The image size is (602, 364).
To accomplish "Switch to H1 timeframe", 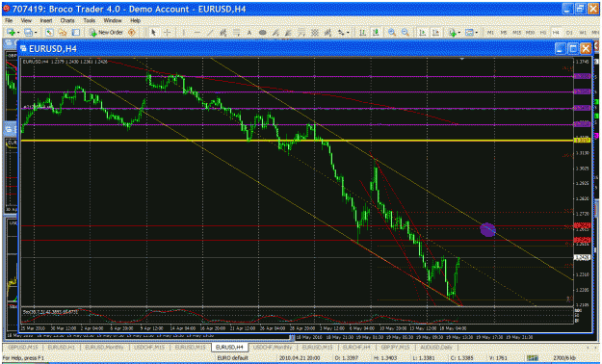I will tap(543, 33).
